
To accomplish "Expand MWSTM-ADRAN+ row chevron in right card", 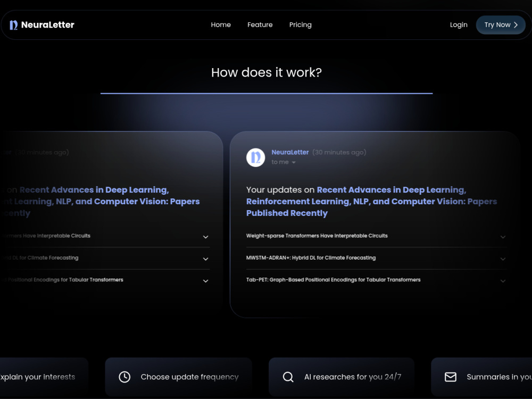I will pyautogui.click(x=503, y=259).
